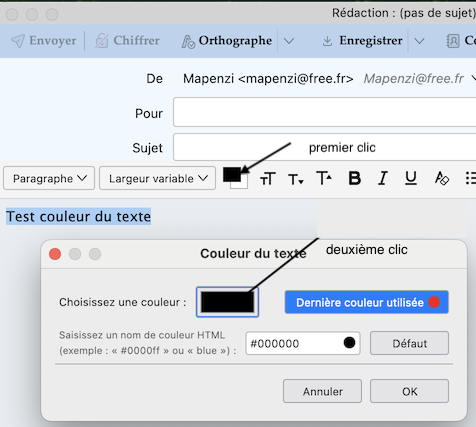Increase the font size
The height and width of the screenshot is (427, 476).
pos(324,178)
